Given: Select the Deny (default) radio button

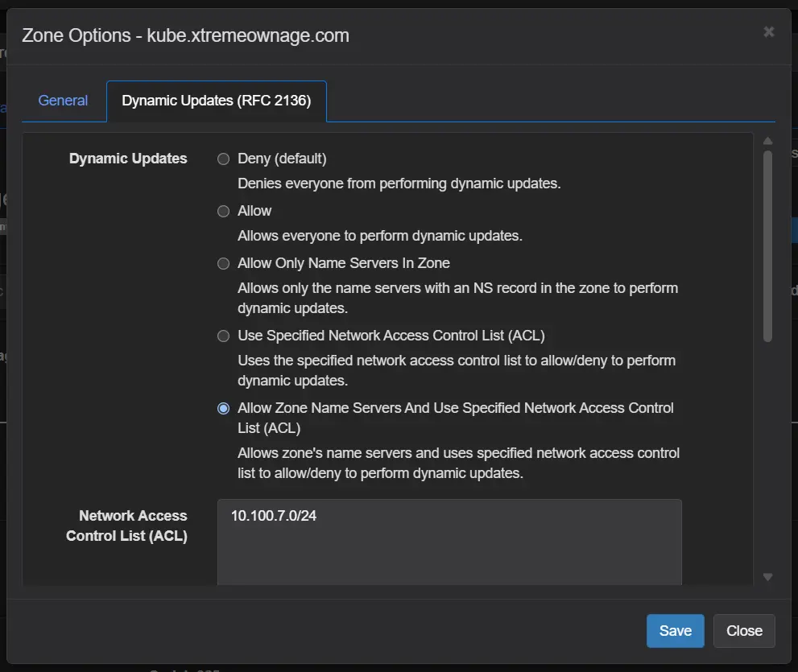Looking at the screenshot, I should point(224,159).
